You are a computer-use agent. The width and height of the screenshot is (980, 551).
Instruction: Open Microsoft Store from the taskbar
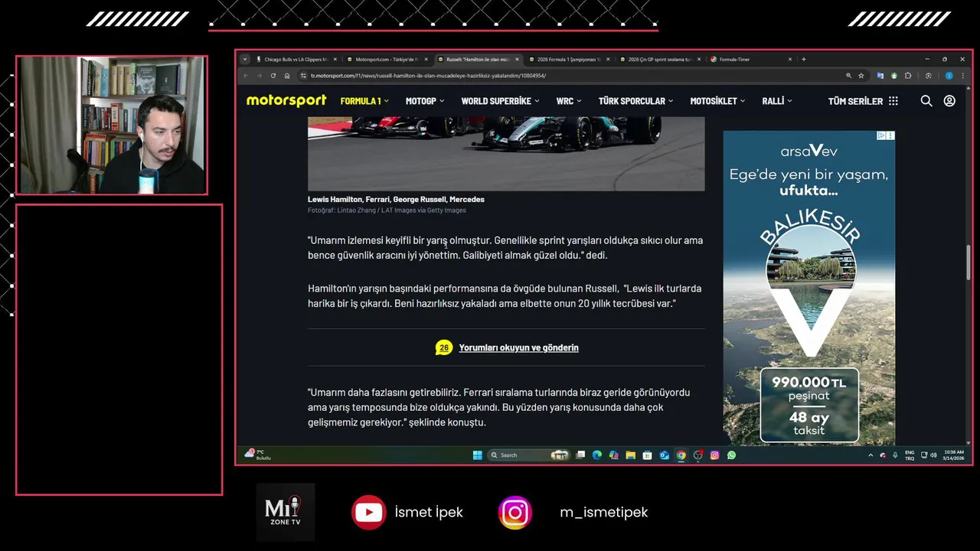pos(647,455)
